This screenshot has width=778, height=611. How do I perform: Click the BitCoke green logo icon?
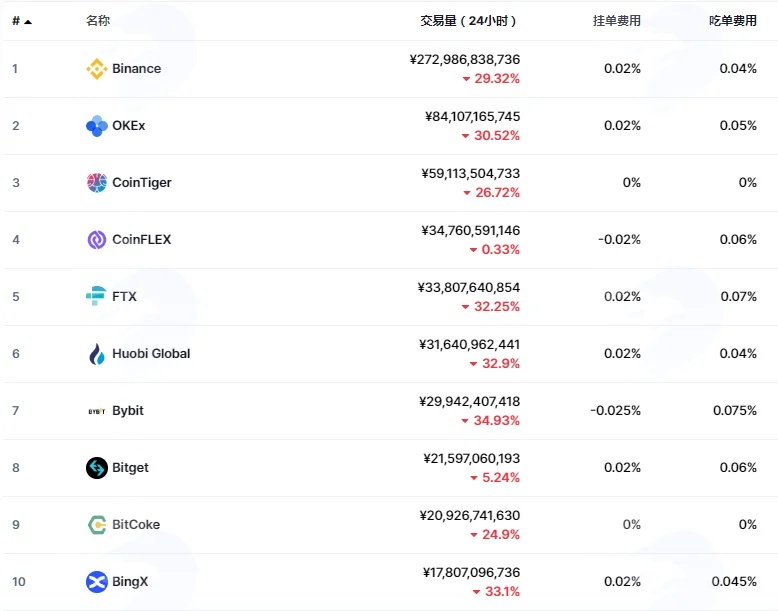(x=97, y=525)
